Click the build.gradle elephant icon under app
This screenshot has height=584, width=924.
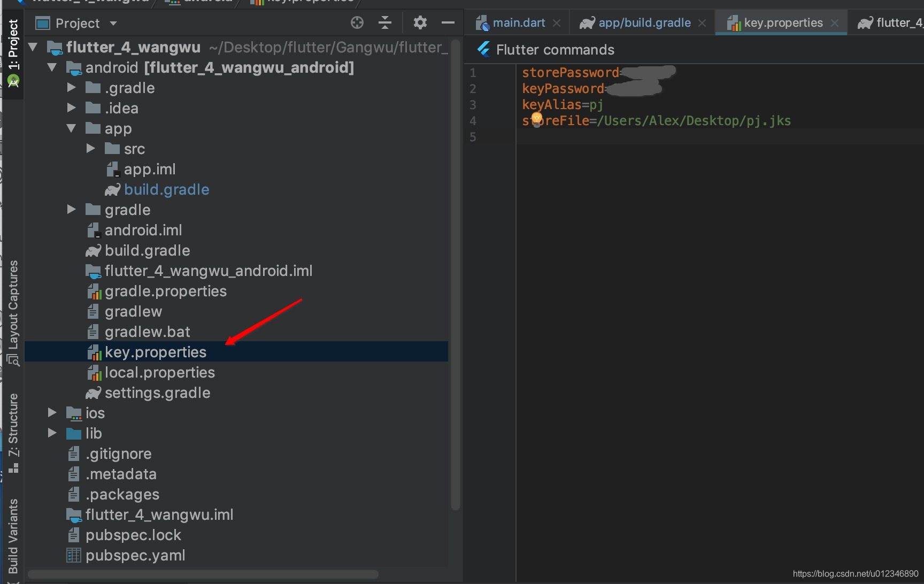tap(112, 190)
